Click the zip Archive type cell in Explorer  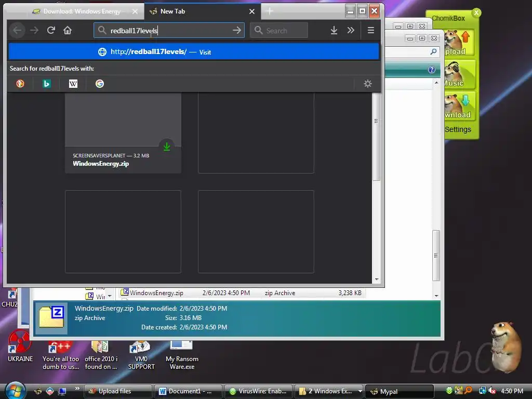280,293
